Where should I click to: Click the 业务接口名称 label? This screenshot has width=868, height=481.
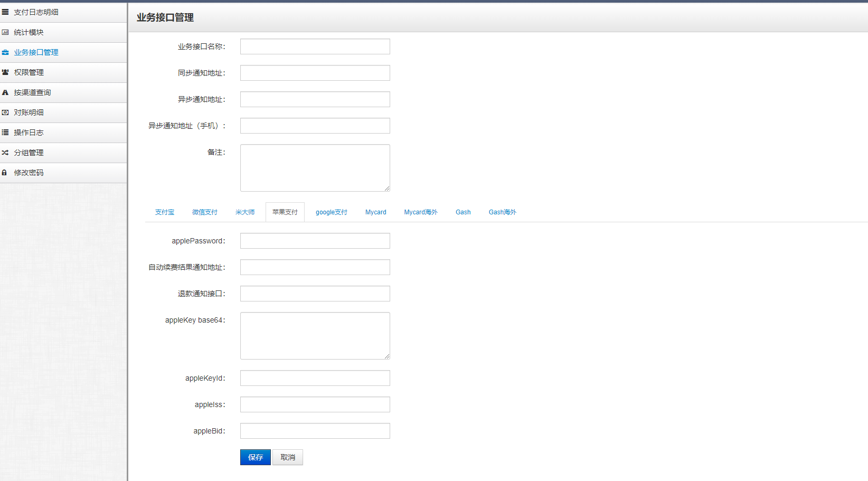click(202, 46)
